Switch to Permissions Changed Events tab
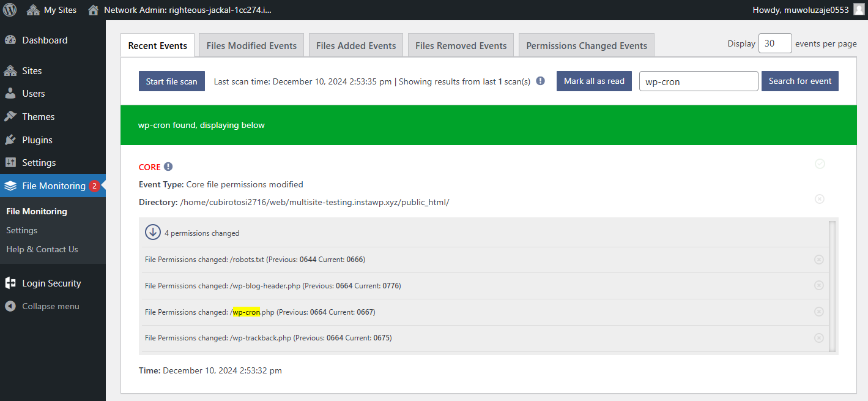This screenshot has height=401, width=868. click(x=587, y=46)
